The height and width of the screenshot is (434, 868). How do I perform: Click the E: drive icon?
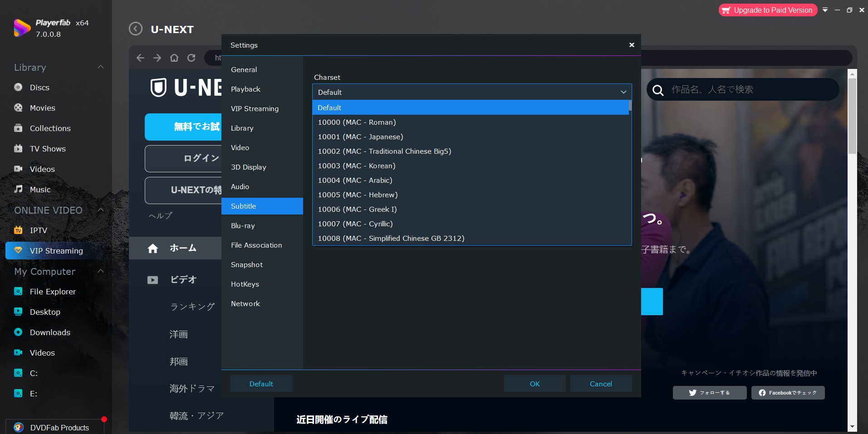[x=18, y=393]
